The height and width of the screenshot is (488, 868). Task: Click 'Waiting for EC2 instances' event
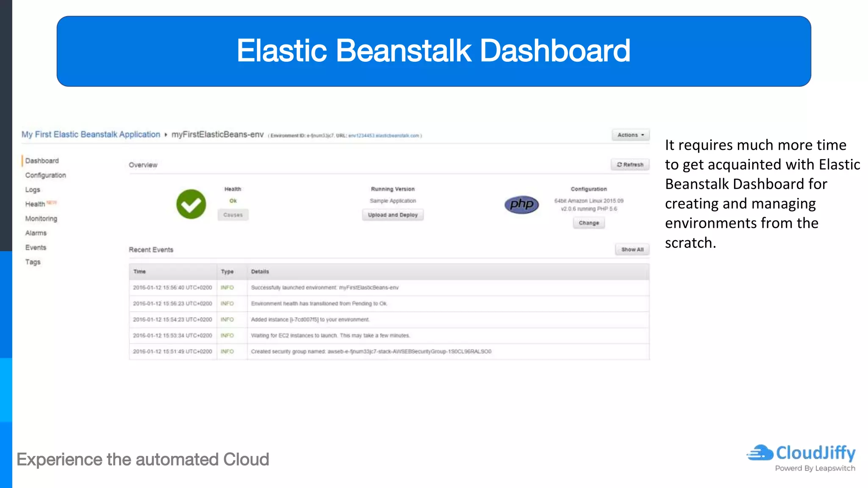[389, 335]
